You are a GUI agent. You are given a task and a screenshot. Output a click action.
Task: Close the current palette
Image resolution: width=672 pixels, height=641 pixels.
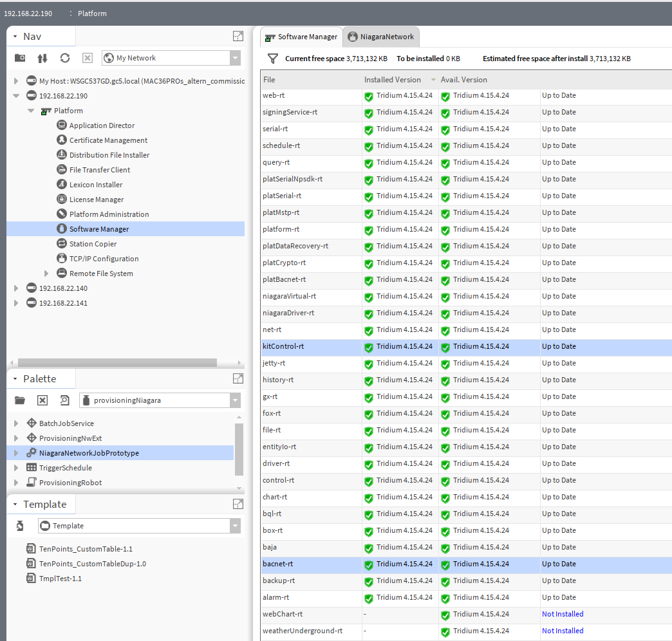tap(42, 400)
